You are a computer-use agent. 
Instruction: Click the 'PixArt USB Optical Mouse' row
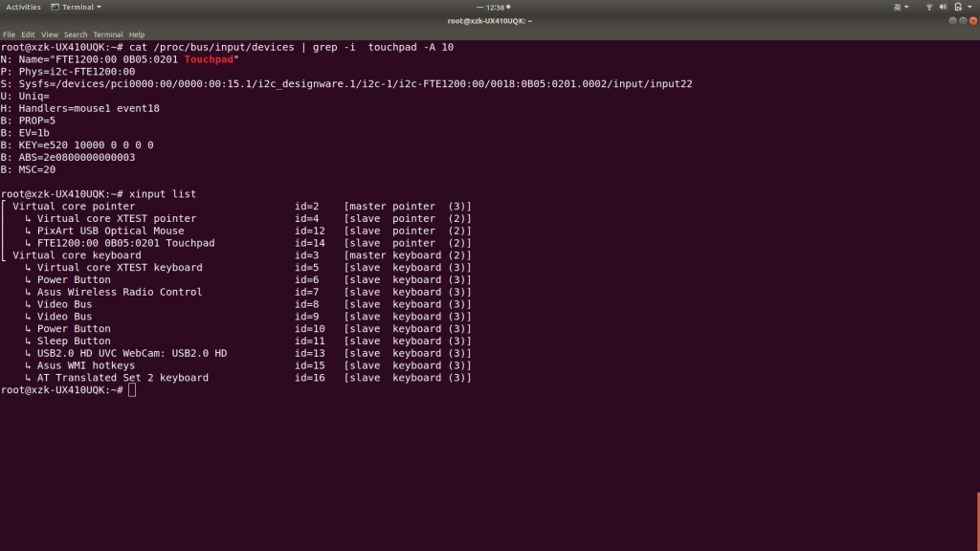[248, 231]
